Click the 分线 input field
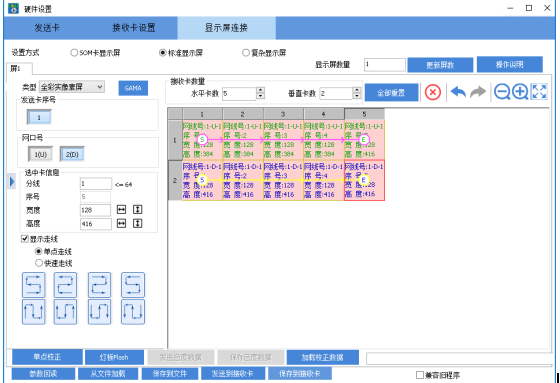This screenshot has width=560, height=383. (x=96, y=184)
